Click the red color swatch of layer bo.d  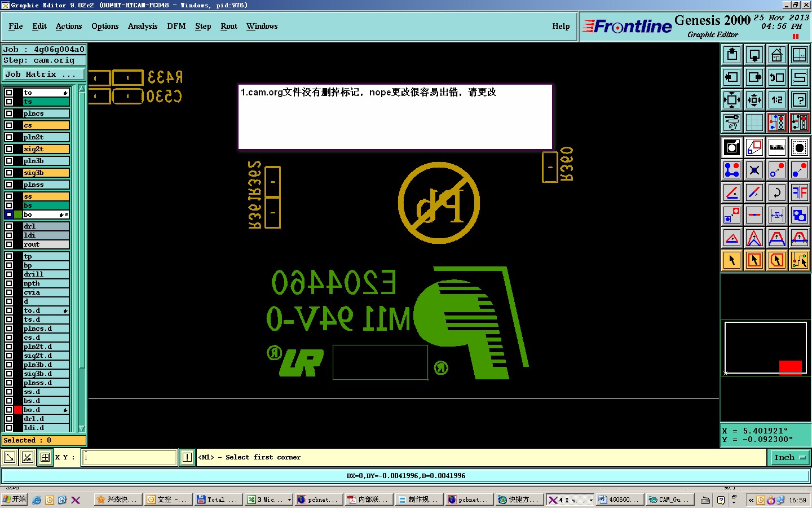pos(18,410)
